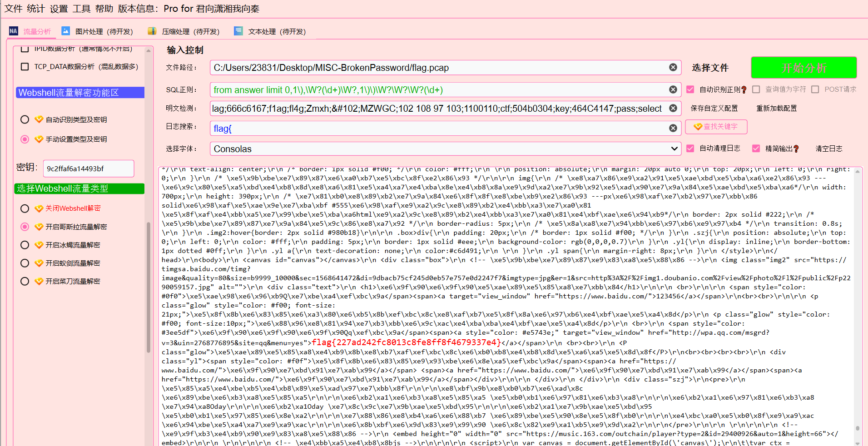Select 自动识别类型及密钥 radio button
This screenshot has height=446, width=868.
[25, 119]
